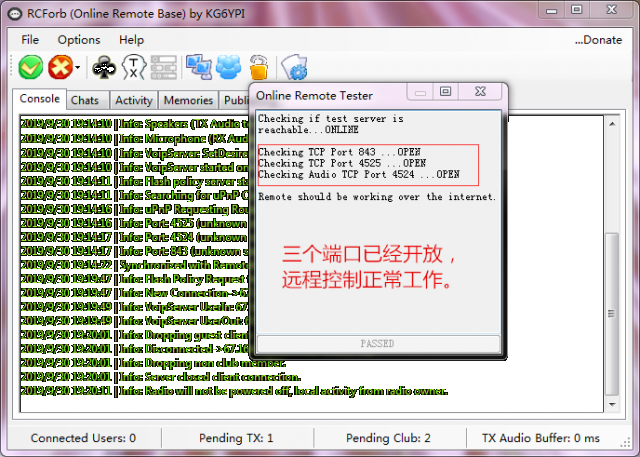
Task: Click the networked computers icon
Action: [x=199, y=67]
